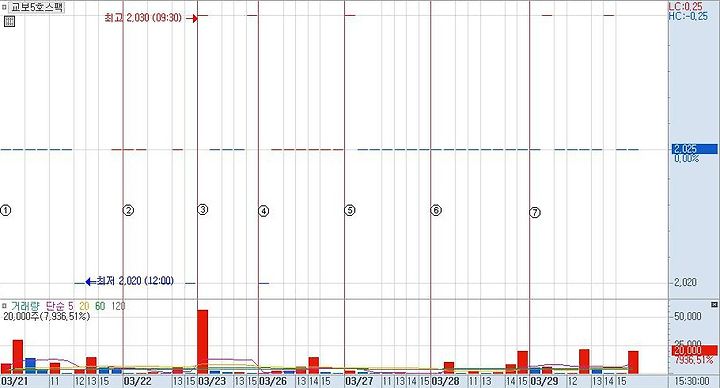The image size is (720, 388).
Task: Click the 거래량 volume indicator label
Action: (x=26, y=306)
